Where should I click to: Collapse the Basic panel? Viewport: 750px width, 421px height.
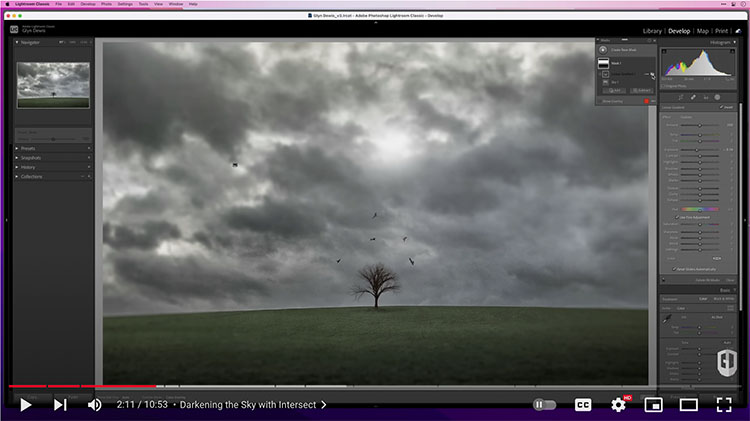pos(735,290)
